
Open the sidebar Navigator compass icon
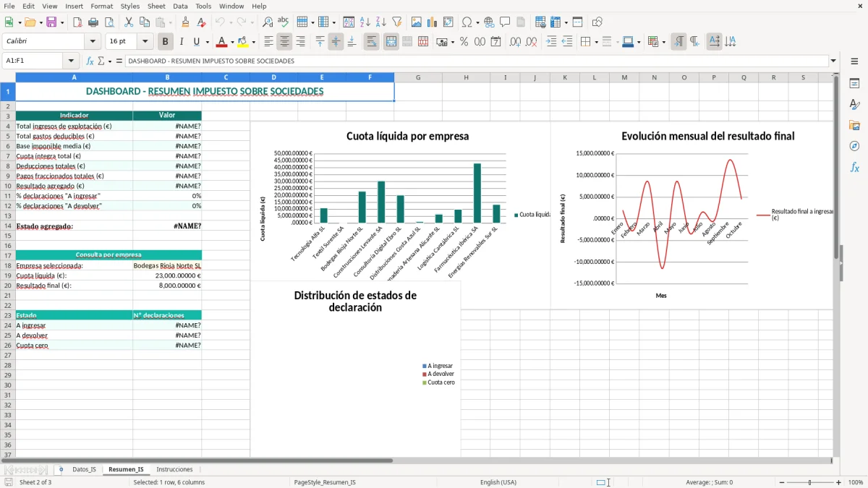pyautogui.click(x=854, y=146)
